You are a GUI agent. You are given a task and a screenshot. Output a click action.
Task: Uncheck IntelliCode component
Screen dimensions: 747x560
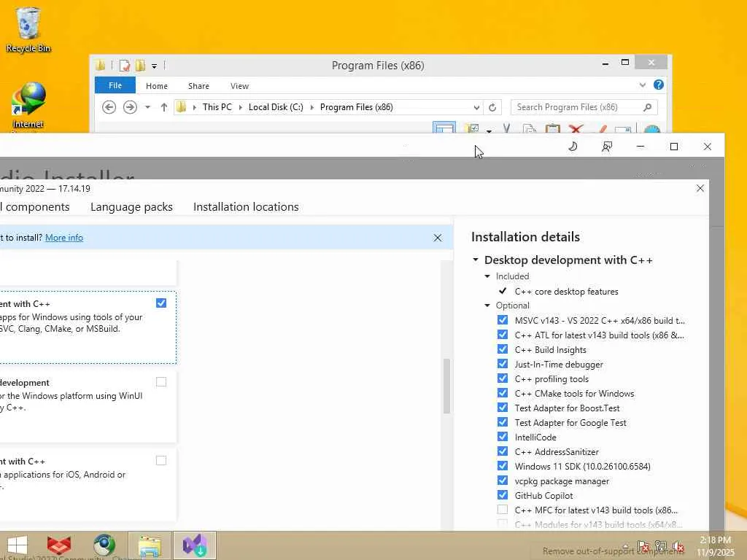point(502,437)
